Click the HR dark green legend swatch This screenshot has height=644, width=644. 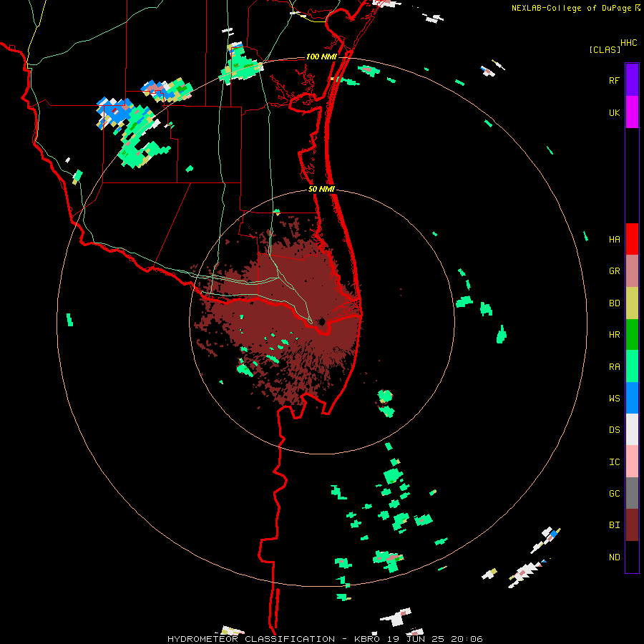(632, 335)
